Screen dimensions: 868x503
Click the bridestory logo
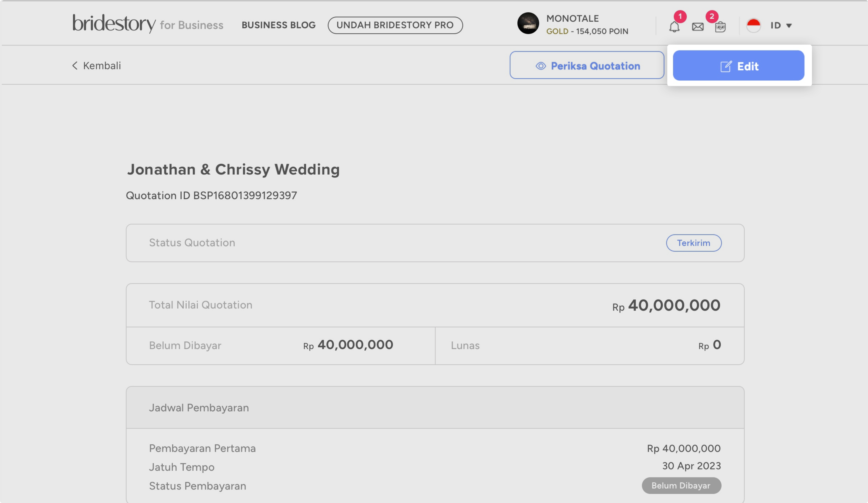pos(114,23)
